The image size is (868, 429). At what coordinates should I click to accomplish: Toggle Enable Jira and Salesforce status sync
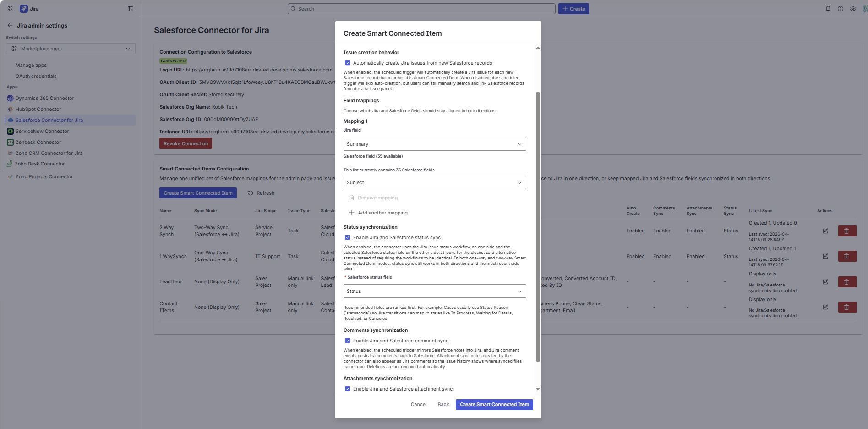pyautogui.click(x=348, y=238)
